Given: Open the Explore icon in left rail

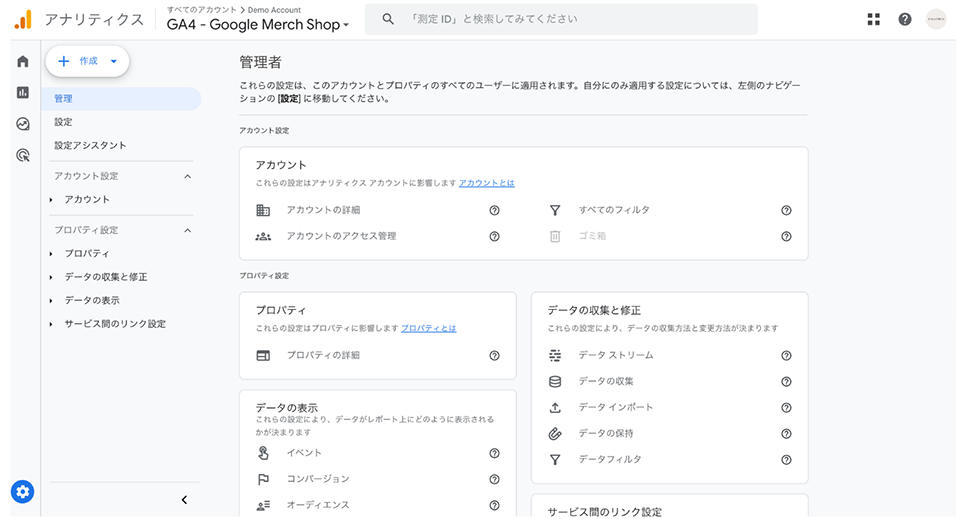Looking at the screenshot, I should coord(23,124).
